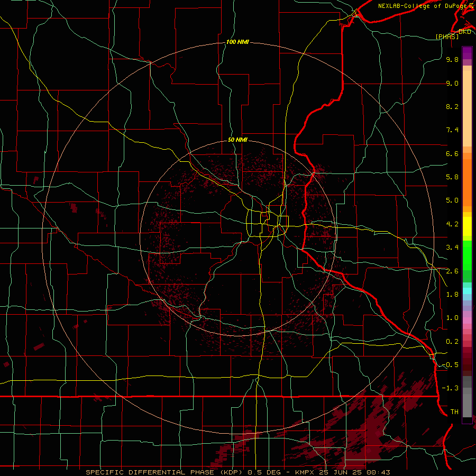
Task: Select the 6.6 value on the color scale
Action: tap(452, 153)
